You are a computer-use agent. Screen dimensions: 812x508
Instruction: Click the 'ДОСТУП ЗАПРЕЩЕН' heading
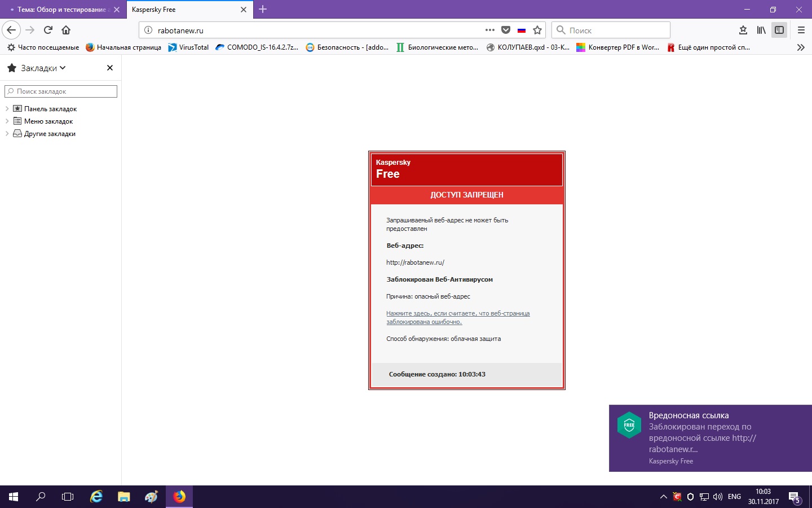click(467, 195)
